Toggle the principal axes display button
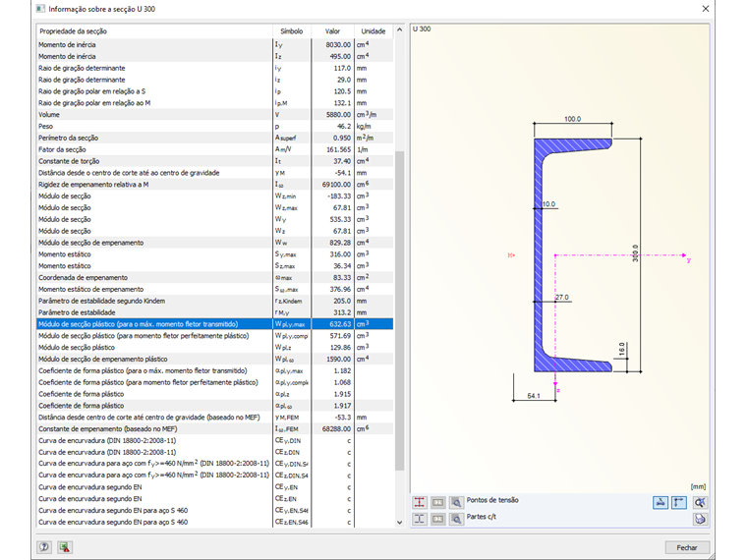Image resolution: width=747 pixels, height=560 pixels. click(679, 502)
